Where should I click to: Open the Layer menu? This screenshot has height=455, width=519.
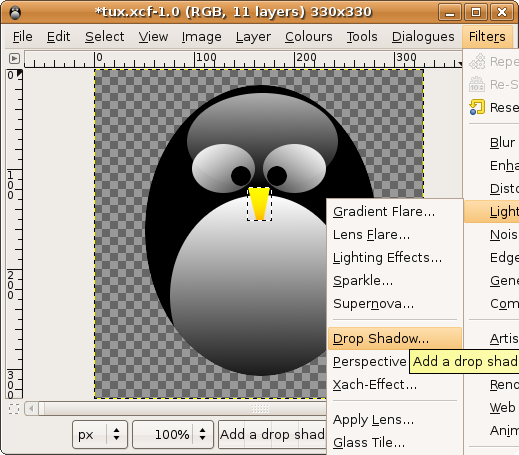(253, 37)
